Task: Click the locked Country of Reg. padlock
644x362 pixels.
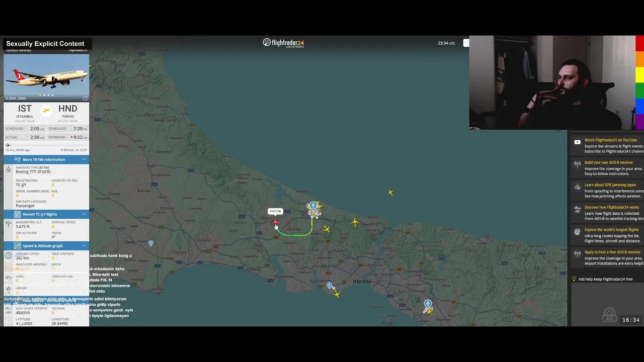Action: click(53, 185)
